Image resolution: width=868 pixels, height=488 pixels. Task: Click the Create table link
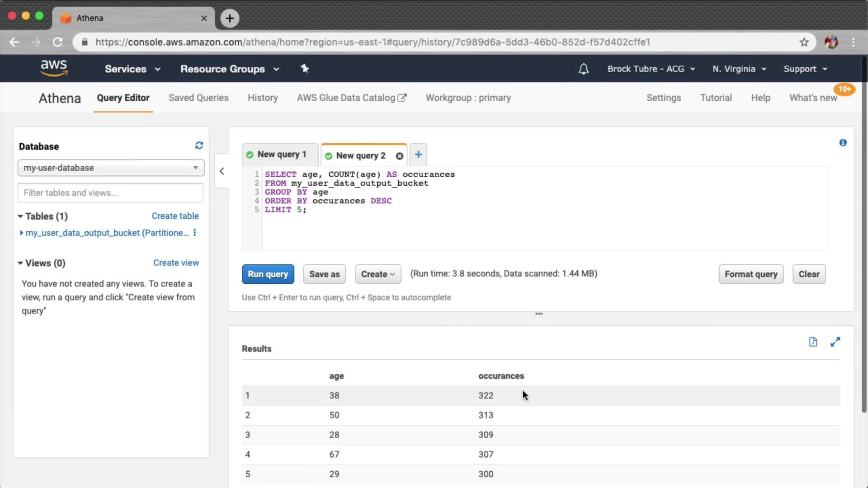tap(175, 216)
